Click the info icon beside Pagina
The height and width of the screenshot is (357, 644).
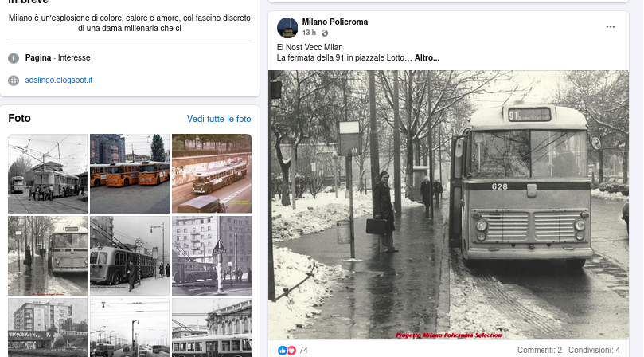click(x=14, y=58)
